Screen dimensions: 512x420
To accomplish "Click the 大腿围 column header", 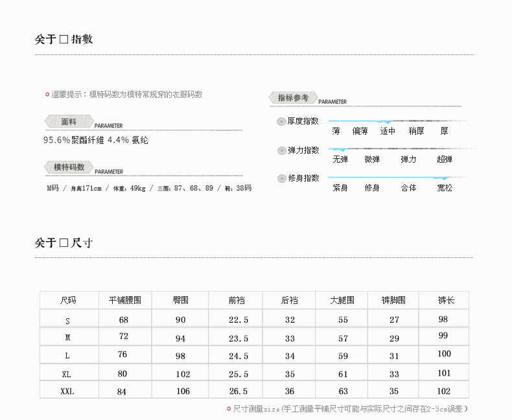I will tap(342, 300).
